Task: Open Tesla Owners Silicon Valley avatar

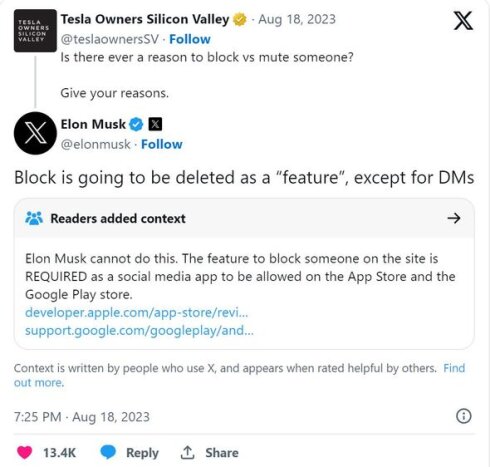Action: click(x=35, y=31)
